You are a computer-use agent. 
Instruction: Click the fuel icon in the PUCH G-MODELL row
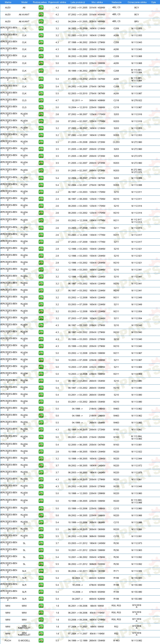(41, 641)
